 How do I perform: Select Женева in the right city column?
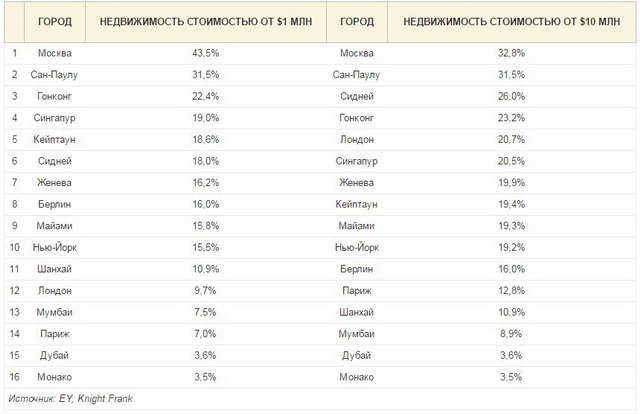(357, 183)
